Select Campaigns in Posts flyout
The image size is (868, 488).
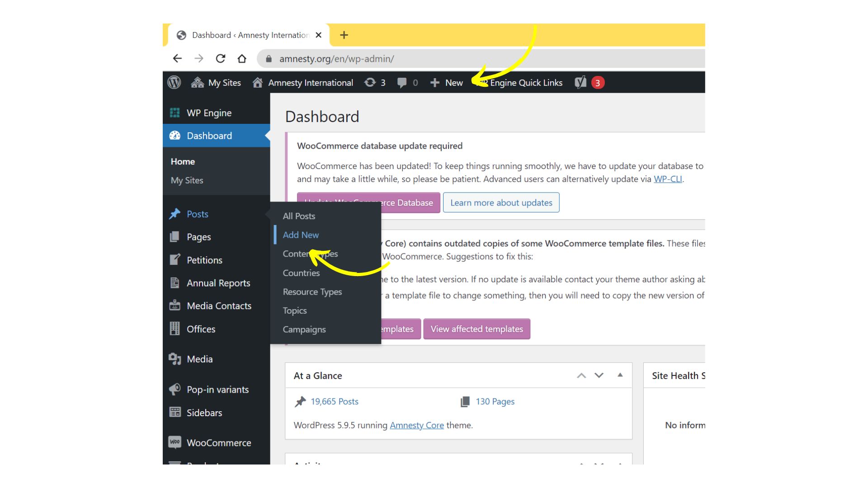point(304,330)
